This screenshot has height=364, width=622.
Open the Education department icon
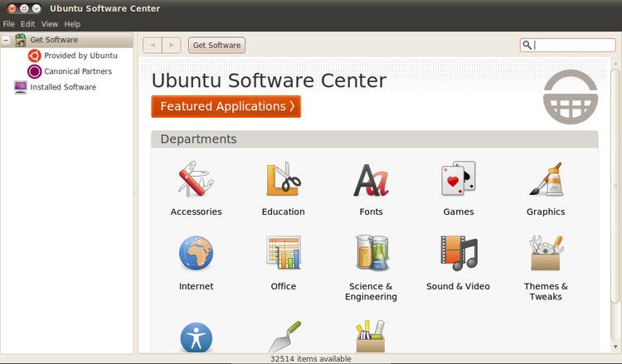284,179
